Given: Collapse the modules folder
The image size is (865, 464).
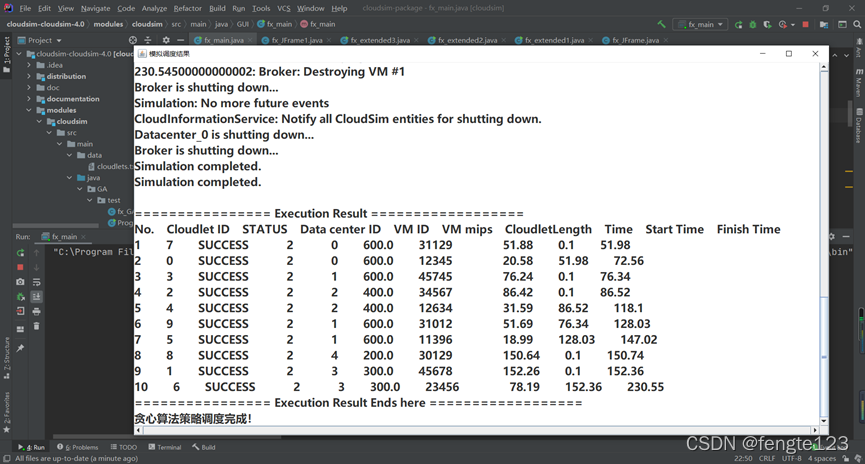Looking at the screenshot, I should point(29,110).
